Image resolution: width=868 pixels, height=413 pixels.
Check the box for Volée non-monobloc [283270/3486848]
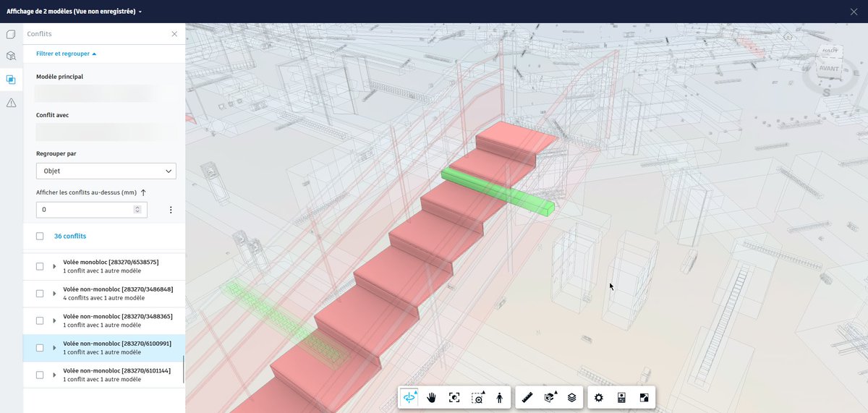[x=40, y=294]
